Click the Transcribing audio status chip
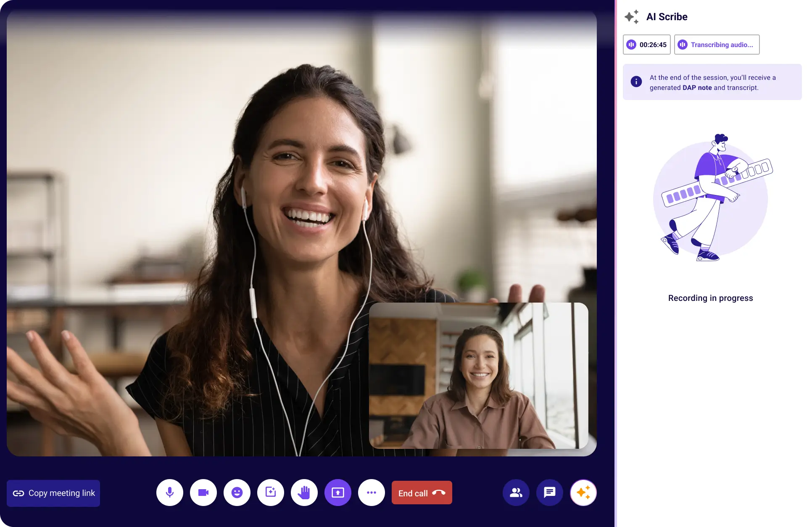The image size is (812, 527). (x=717, y=45)
